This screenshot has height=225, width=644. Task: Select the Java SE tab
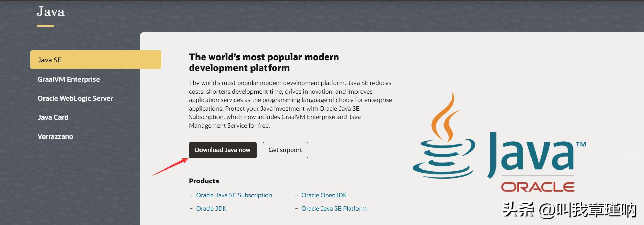(x=95, y=60)
